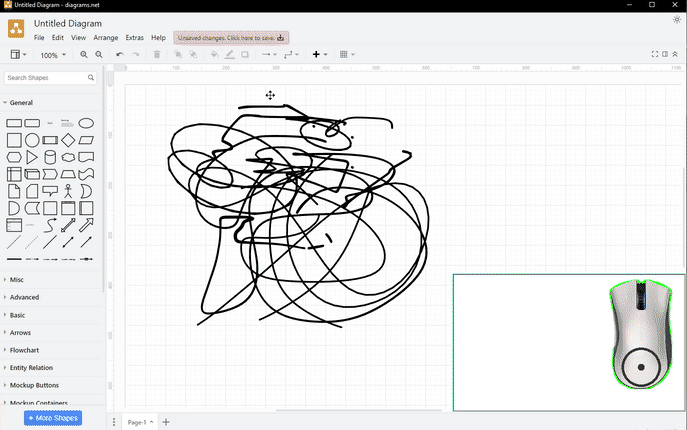Select the Curve S-shaped connector shape

(50, 225)
